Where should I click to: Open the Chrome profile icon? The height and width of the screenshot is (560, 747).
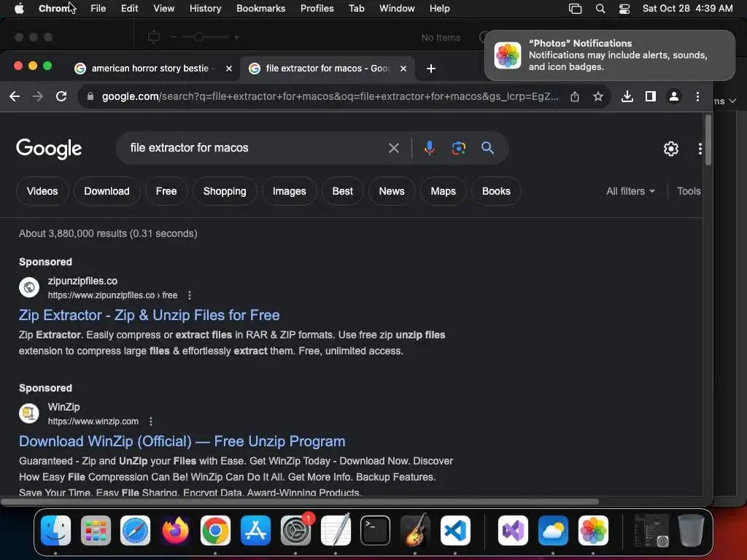673,97
